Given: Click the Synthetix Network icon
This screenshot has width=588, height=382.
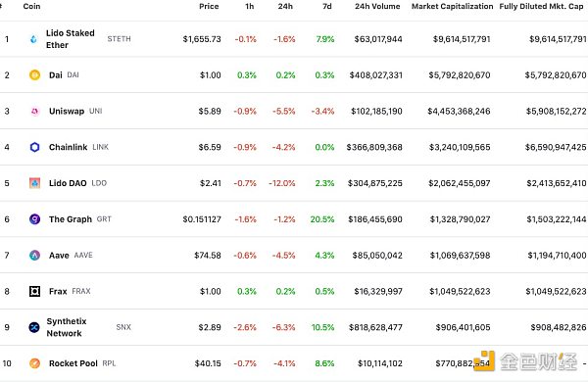Looking at the screenshot, I should [x=34, y=327].
